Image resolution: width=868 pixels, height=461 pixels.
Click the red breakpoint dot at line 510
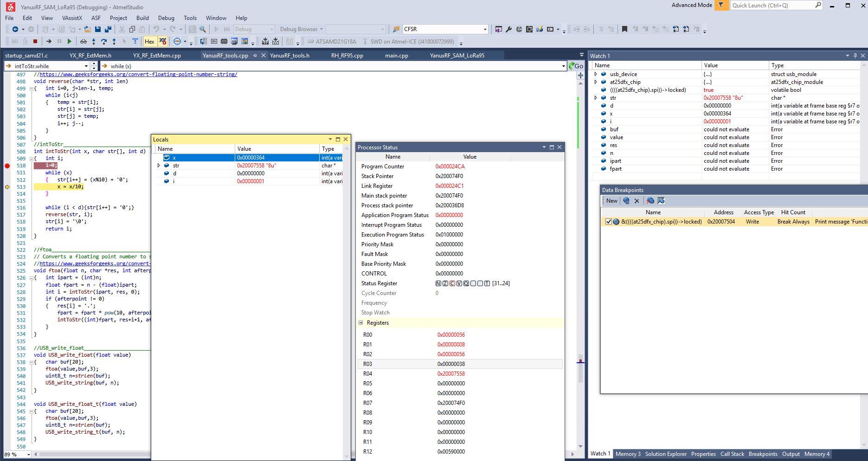point(7,166)
